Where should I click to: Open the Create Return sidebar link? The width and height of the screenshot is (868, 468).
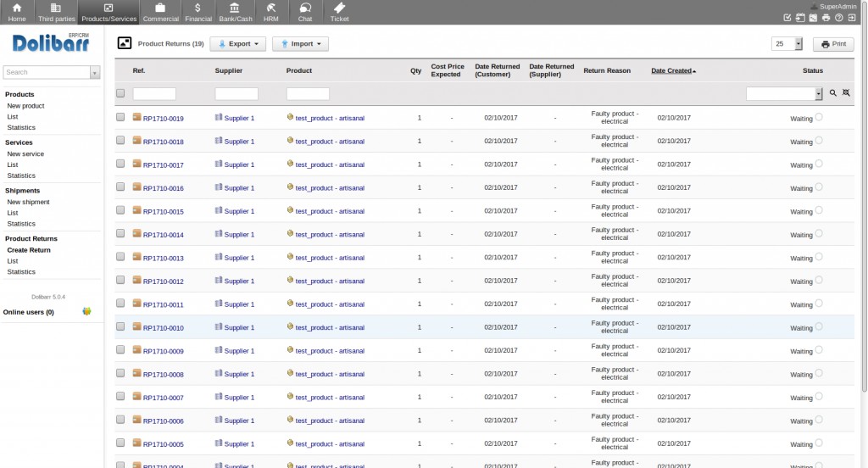pos(29,250)
